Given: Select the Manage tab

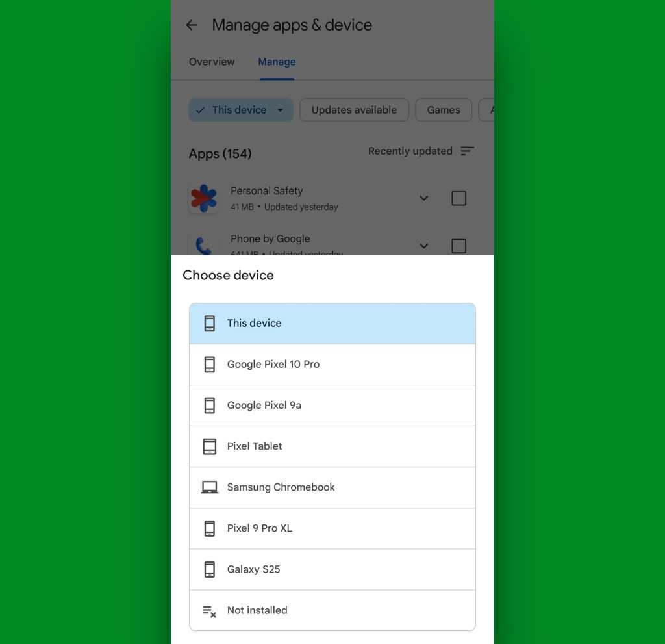Looking at the screenshot, I should [x=277, y=62].
